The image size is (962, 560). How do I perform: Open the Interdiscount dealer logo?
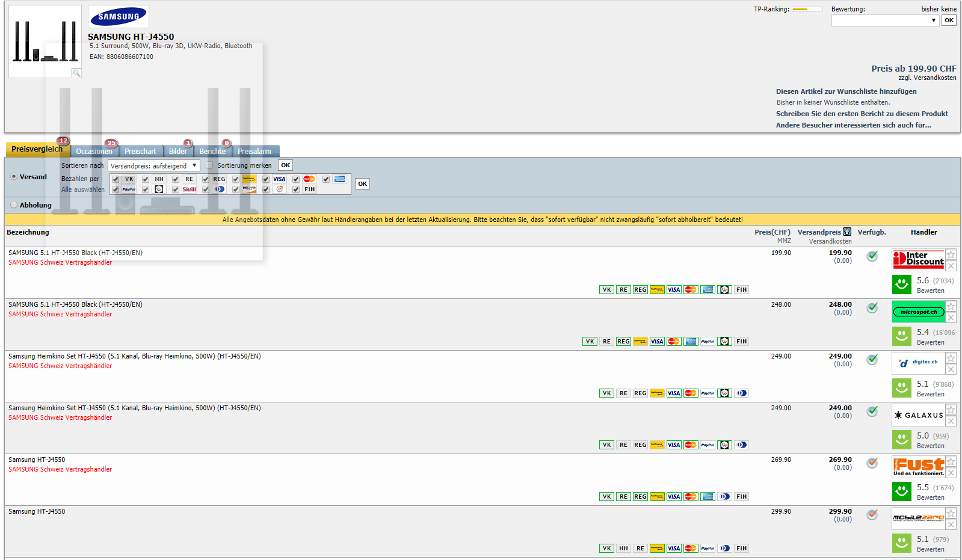918,259
